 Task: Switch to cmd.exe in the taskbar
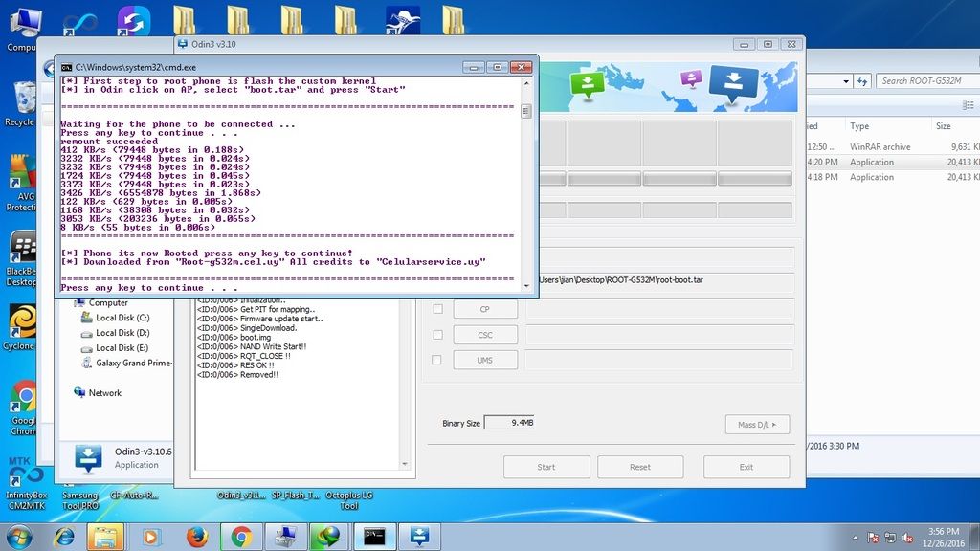pos(374,536)
